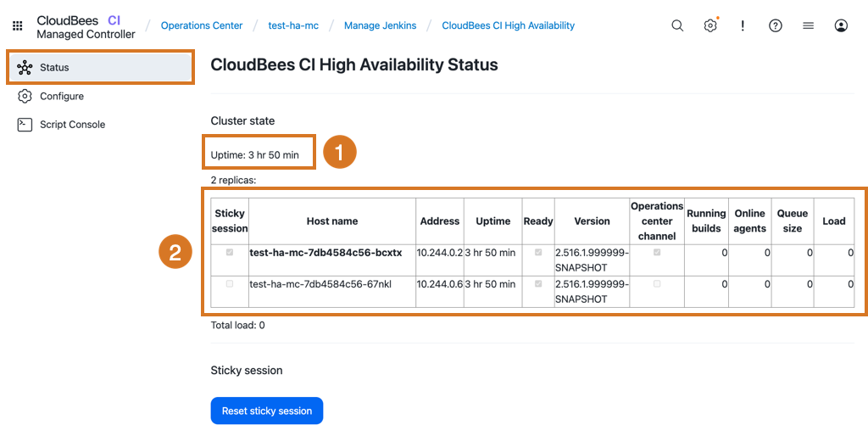Open the hamburger menu icon

808,25
